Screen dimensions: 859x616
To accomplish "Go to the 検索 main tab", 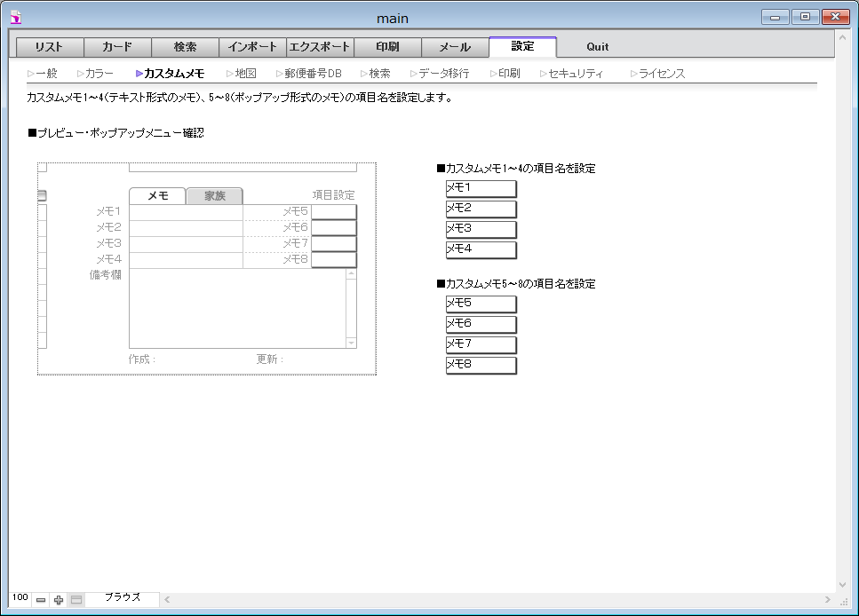I will click(185, 47).
